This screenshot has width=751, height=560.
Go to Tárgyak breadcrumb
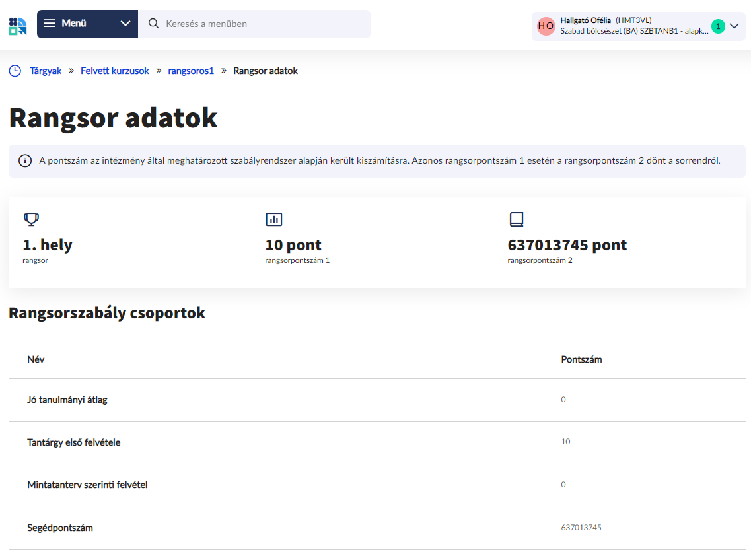[46, 71]
